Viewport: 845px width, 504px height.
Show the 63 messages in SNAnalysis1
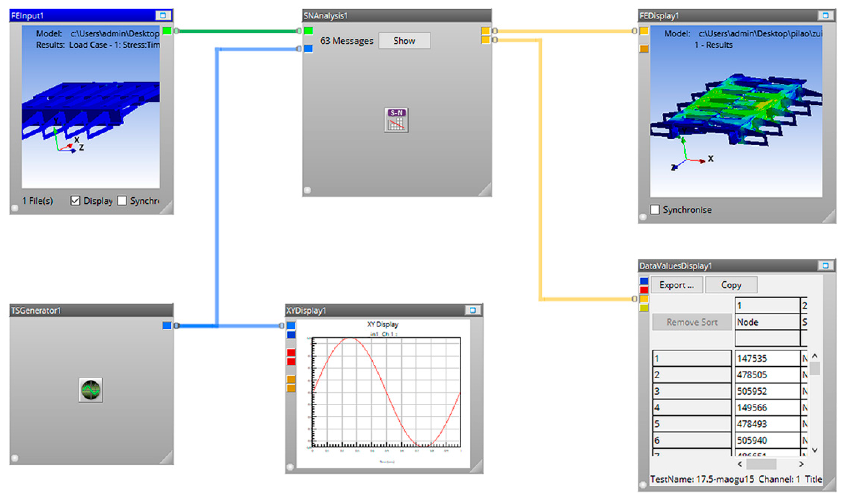[x=404, y=41]
